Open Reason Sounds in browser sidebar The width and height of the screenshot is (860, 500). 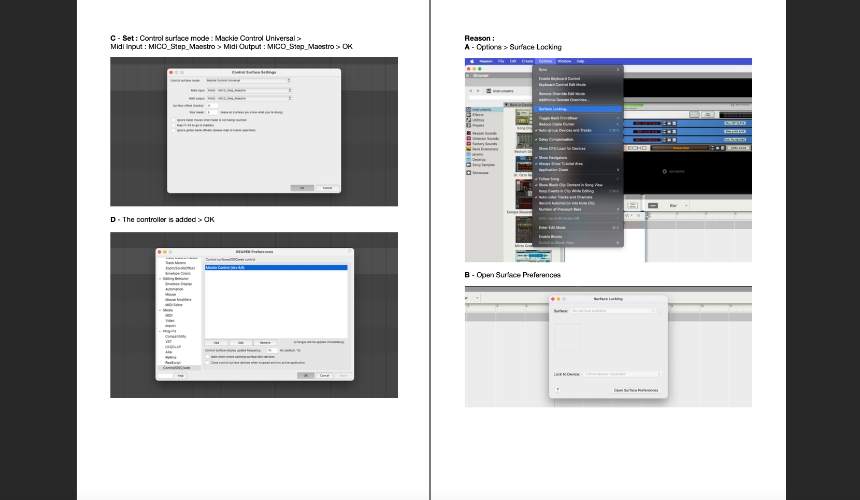point(482,133)
